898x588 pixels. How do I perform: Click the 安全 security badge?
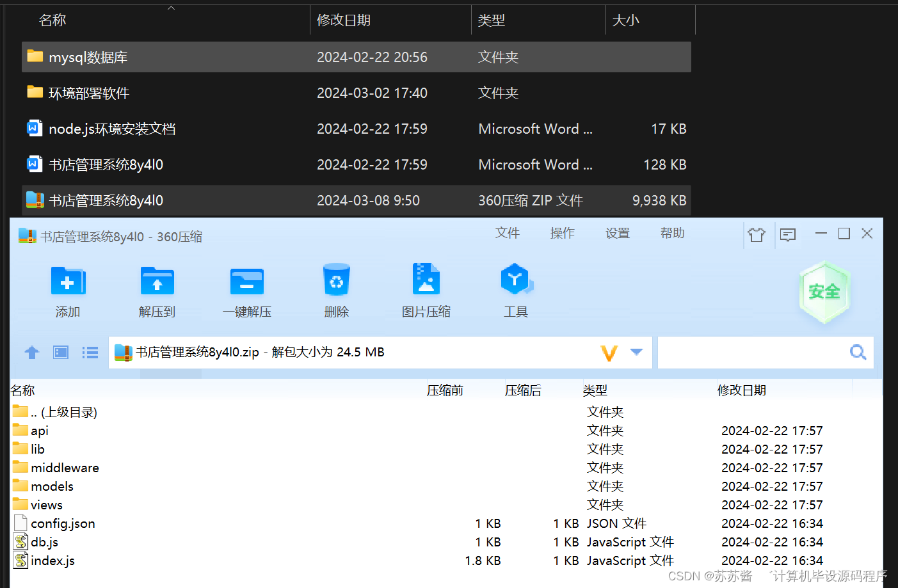click(x=824, y=292)
